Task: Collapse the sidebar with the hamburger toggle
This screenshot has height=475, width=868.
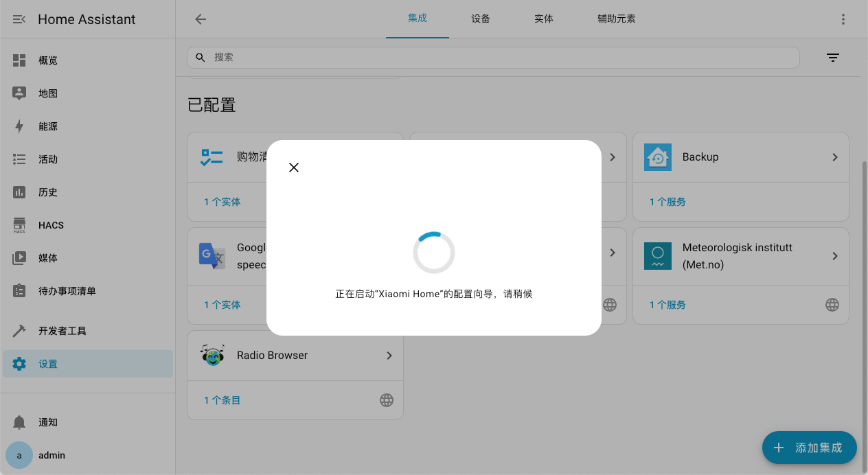Action: (19, 19)
